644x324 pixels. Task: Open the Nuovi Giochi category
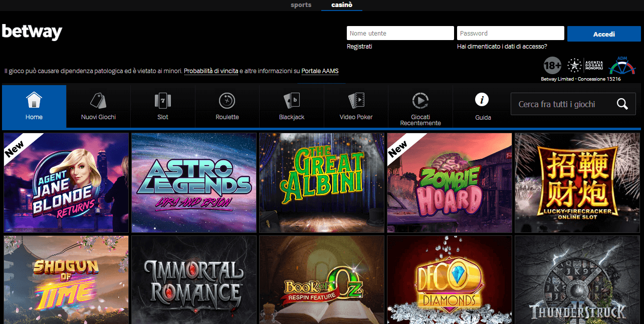coord(98,117)
